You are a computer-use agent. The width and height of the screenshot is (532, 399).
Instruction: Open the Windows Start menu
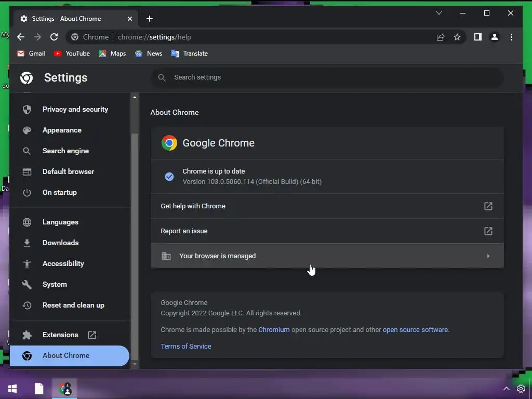pyautogui.click(x=12, y=389)
